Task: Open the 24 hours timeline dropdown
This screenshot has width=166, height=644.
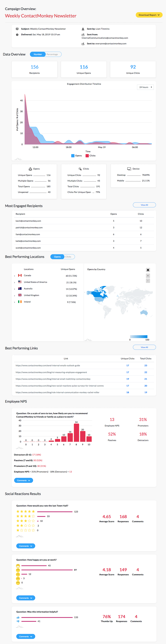Action: (x=145, y=87)
